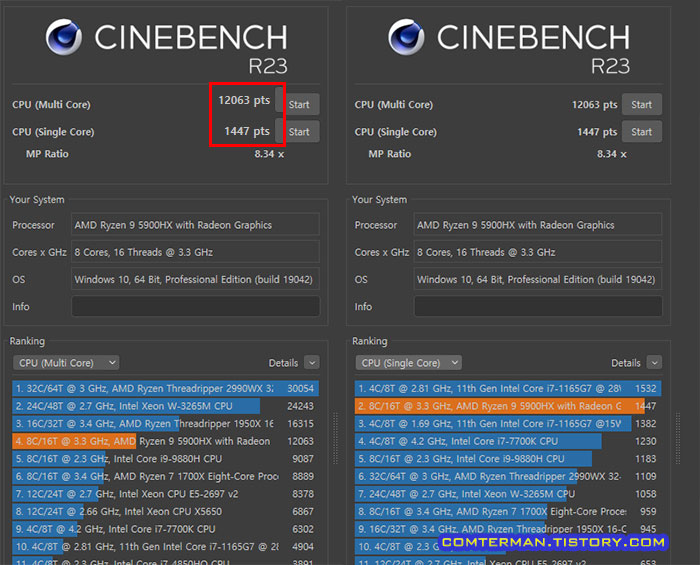Select highlighted Ryzen 9 5900HX row scoring 1447
The image size is (700, 565).
(508, 406)
